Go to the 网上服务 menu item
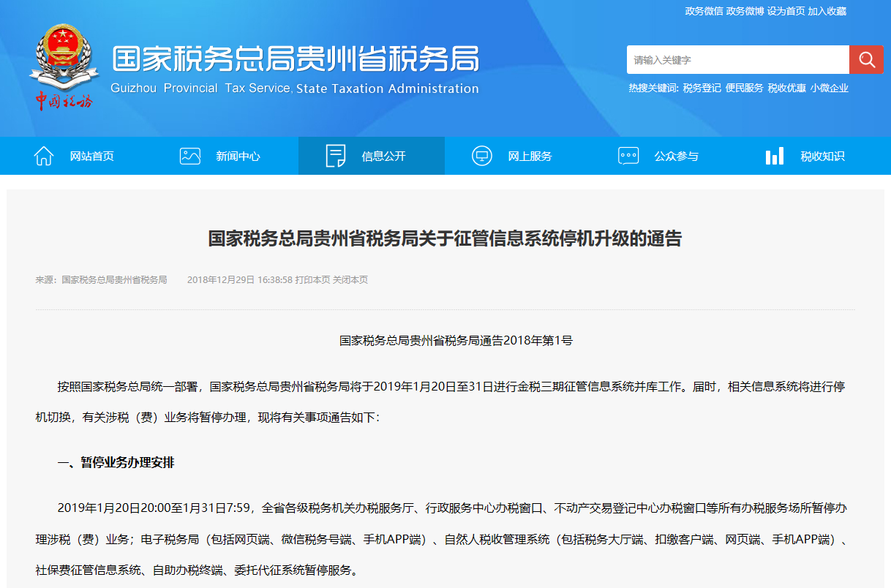 [530, 157]
